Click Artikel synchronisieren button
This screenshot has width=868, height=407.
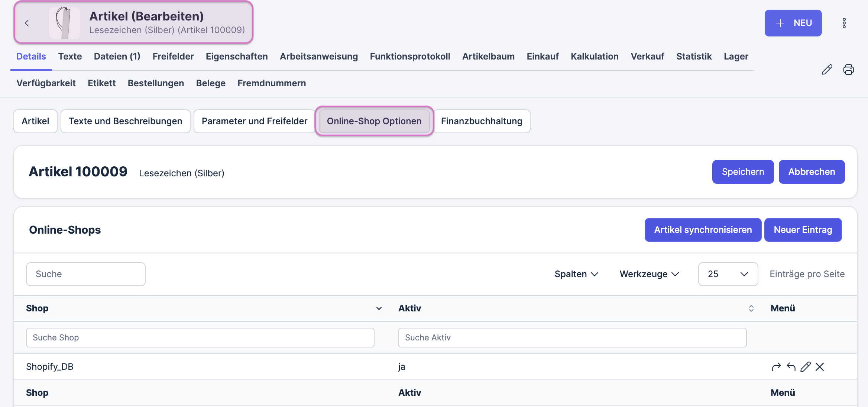tap(703, 230)
